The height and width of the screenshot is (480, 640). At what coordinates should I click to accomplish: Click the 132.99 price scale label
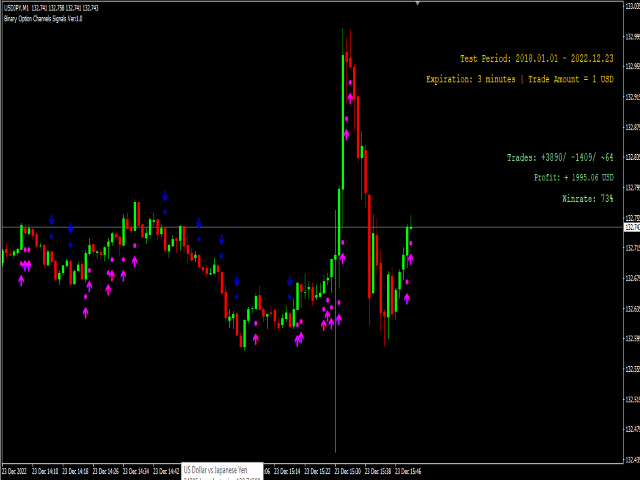pos(633,36)
